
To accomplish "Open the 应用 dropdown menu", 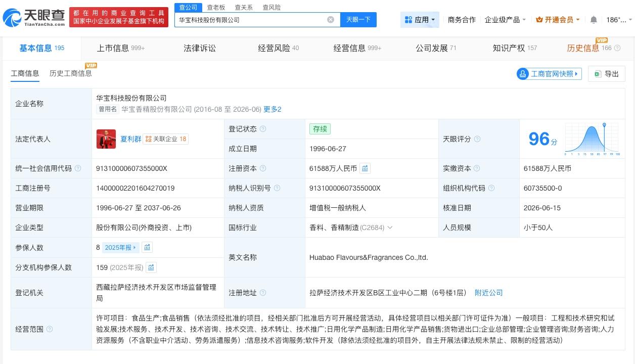I will [420, 20].
